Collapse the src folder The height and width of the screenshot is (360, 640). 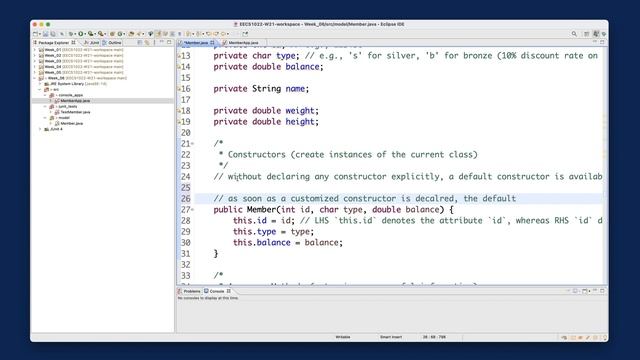pyautogui.click(x=40, y=89)
